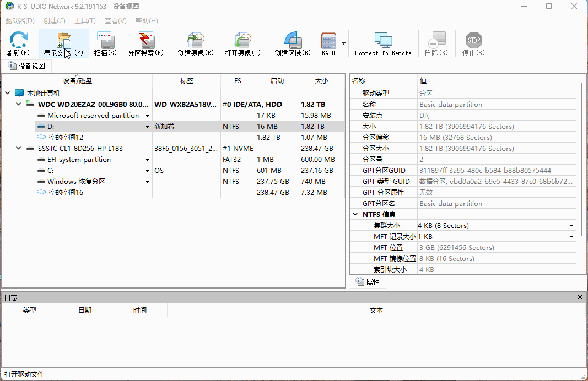Image resolution: width=588 pixels, height=381 pixels.
Task: Click the 类型 log column header
Action: [x=30, y=310]
